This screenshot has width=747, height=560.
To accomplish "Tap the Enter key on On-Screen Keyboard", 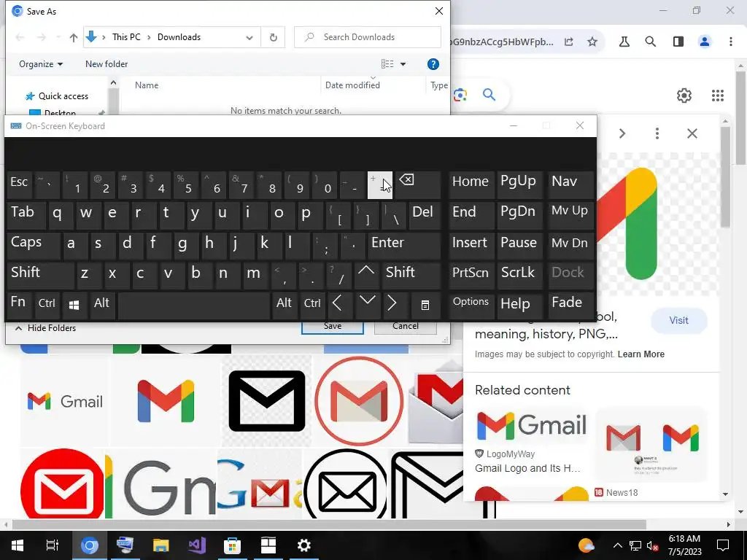I will coord(404,245).
